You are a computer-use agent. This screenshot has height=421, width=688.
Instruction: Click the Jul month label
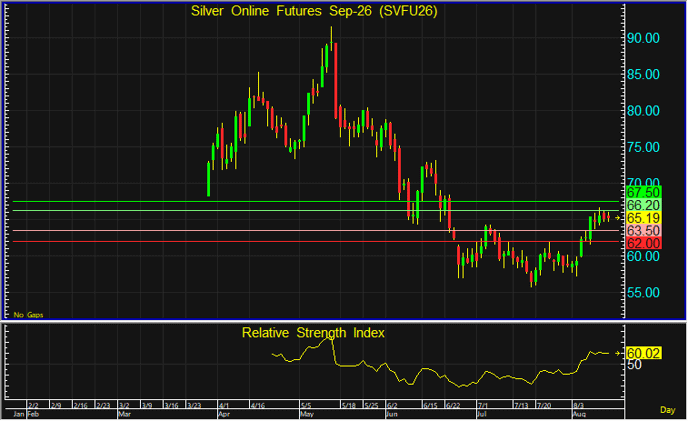483,414
